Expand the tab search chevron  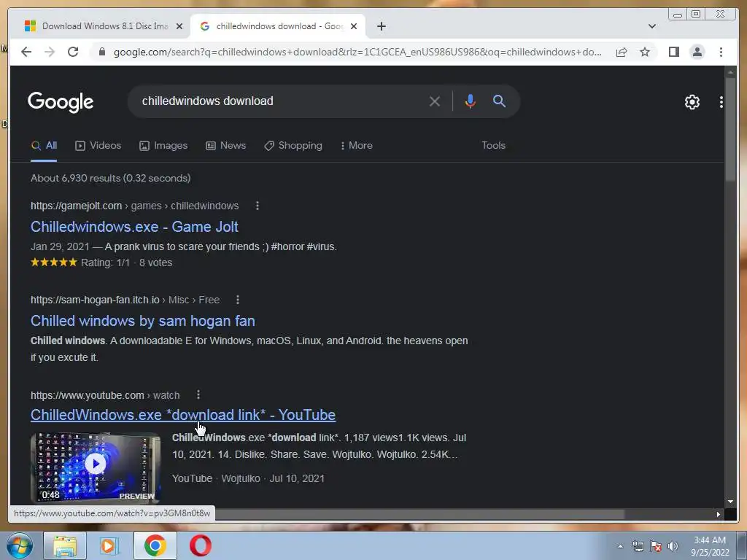pos(651,26)
